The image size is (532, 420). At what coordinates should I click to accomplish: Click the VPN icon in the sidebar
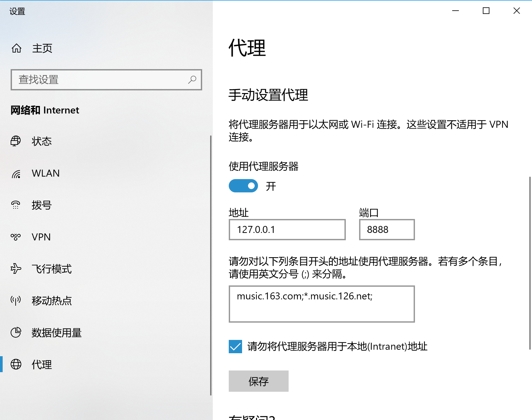(x=16, y=237)
